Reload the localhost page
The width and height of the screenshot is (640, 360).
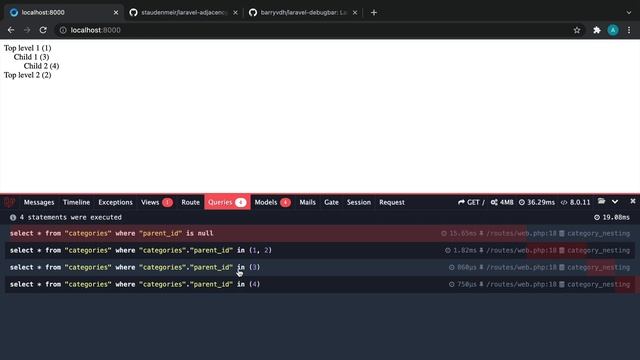tap(43, 30)
